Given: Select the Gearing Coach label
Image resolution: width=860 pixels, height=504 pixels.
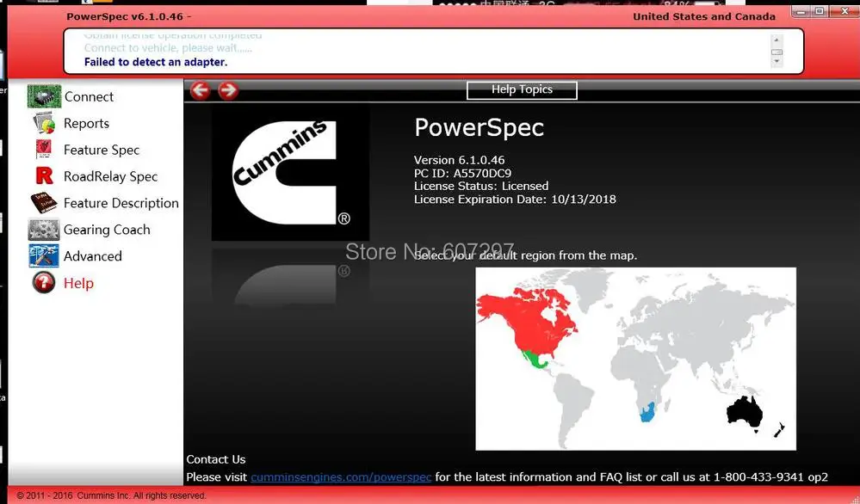Looking at the screenshot, I should [107, 230].
